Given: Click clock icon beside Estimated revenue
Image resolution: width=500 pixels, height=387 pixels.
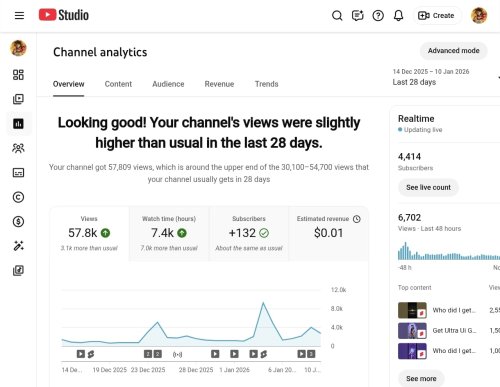Looking at the screenshot, I should 357,219.
